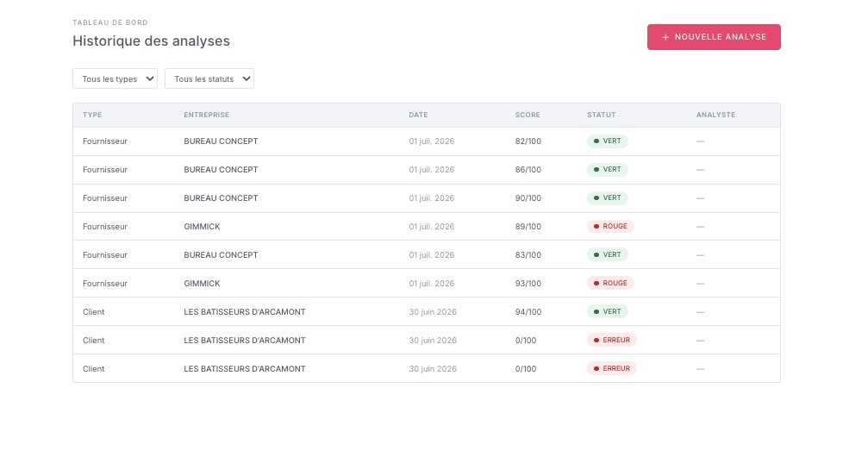Expand the Tous les statuts filter
The width and height of the screenshot is (868, 476).
[209, 78]
